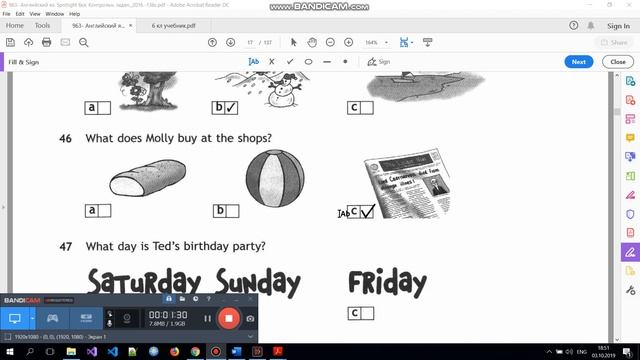Toggle Bandicam webcam overlay
This screenshot has width=640, height=360.
127,318
